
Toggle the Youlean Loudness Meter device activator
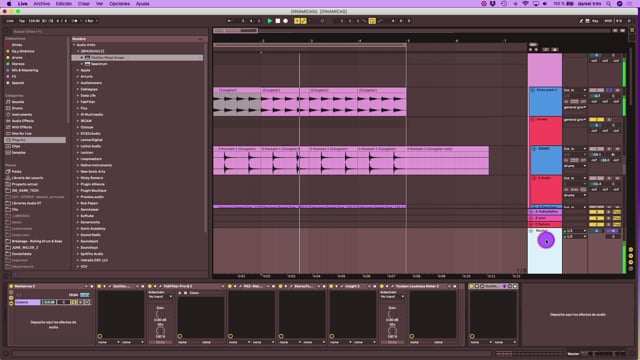click(x=382, y=287)
